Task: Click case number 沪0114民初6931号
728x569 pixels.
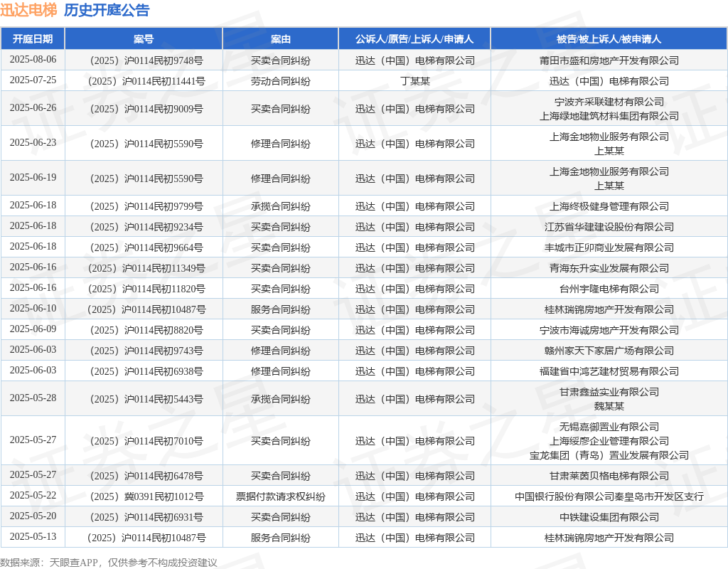Action: (x=146, y=517)
